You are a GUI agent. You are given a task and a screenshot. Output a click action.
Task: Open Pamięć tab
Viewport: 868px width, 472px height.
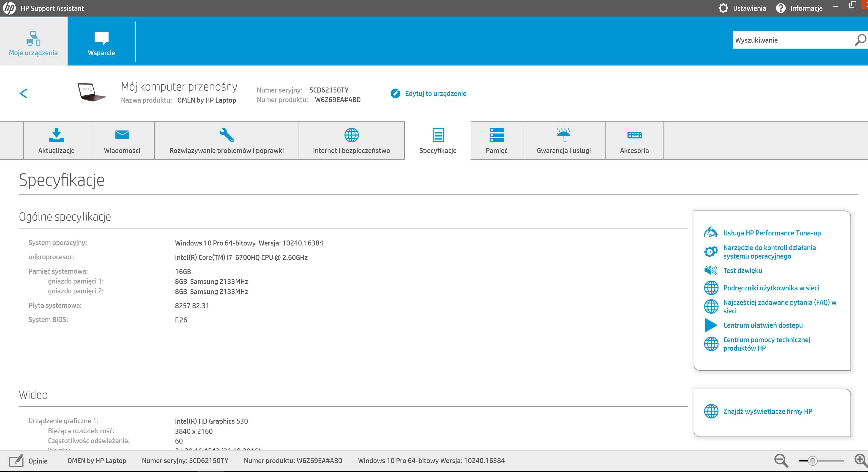coord(496,140)
